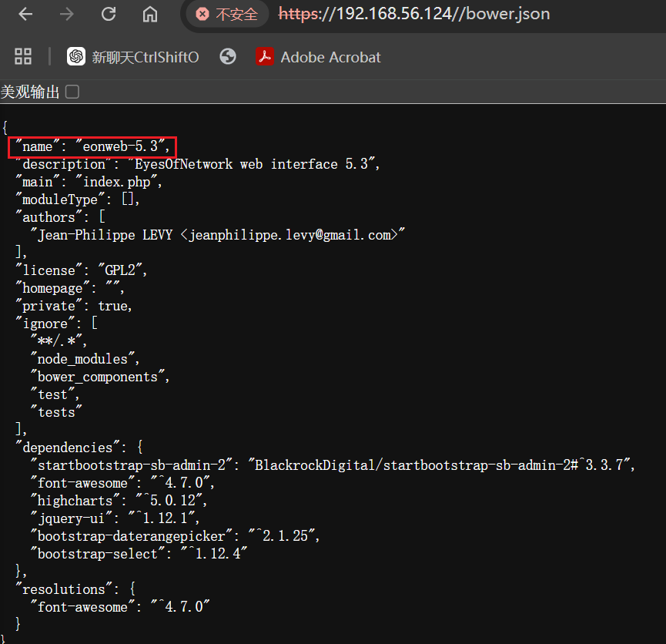Click the startbootstrap-sb-admin-2 dependency line
This screenshot has width=666, height=644.
333,465
